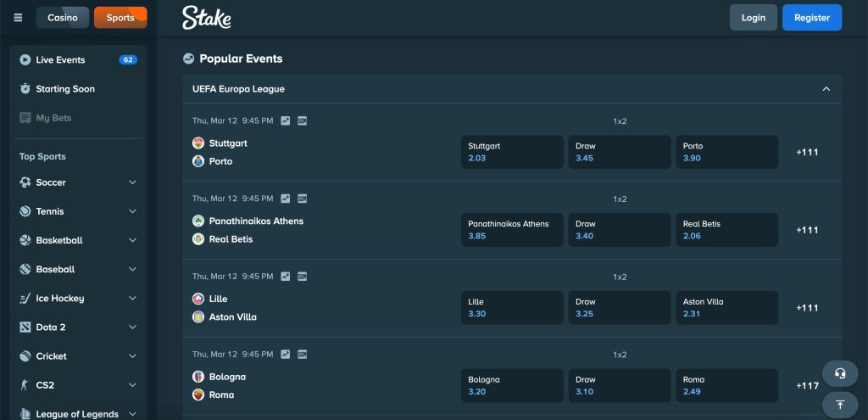868x420 pixels.
Task: Open Starting Soon in sidebar
Action: point(78,88)
